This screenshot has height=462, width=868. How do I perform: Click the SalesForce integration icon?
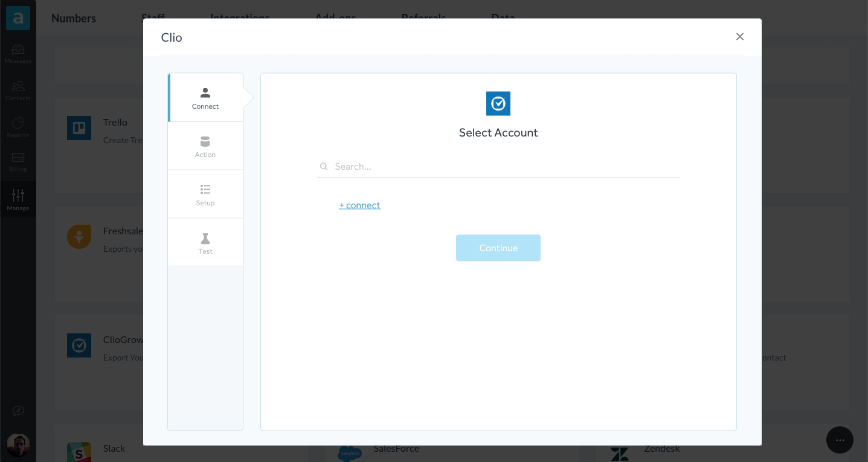coord(350,453)
